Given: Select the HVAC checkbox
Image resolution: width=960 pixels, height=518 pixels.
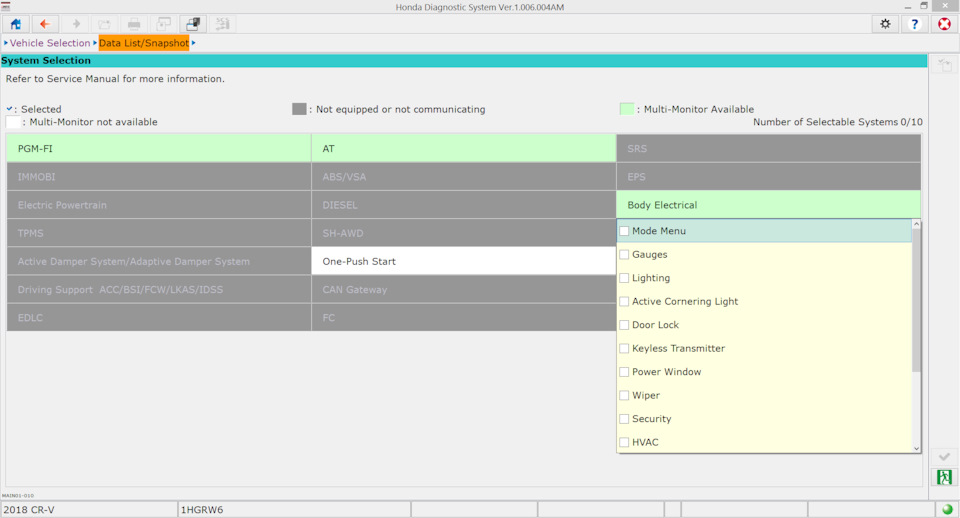Looking at the screenshot, I should [x=624, y=442].
